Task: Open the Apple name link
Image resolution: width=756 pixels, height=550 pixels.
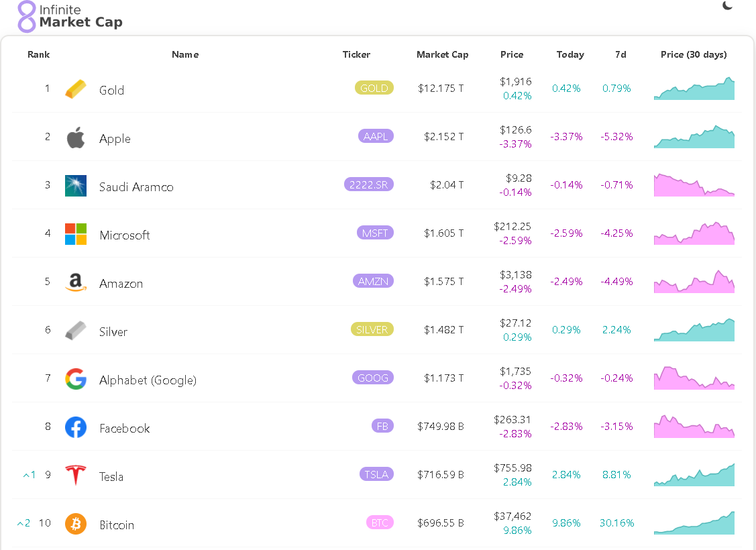Action: tap(115, 139)
